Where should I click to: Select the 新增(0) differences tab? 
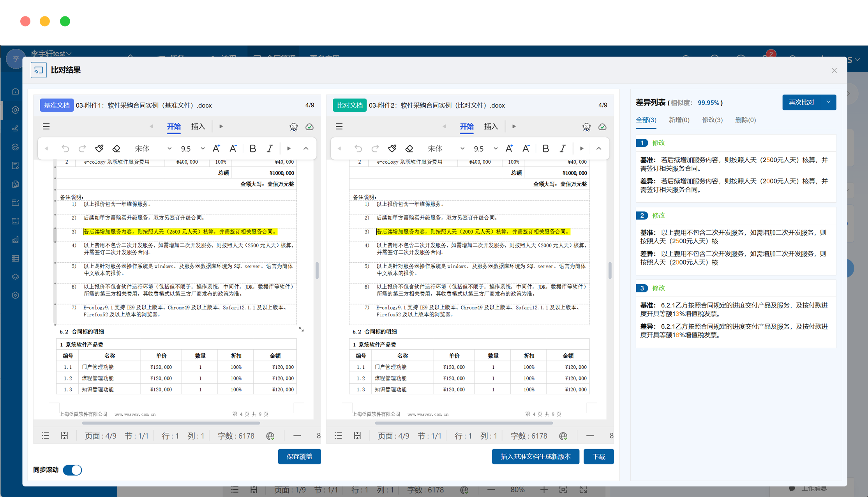(679, 120)
